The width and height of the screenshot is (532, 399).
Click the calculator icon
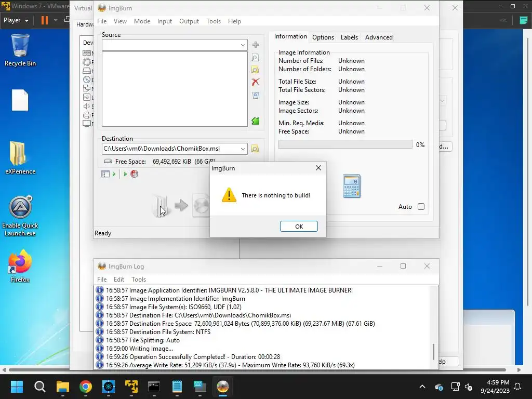[352, 186]
